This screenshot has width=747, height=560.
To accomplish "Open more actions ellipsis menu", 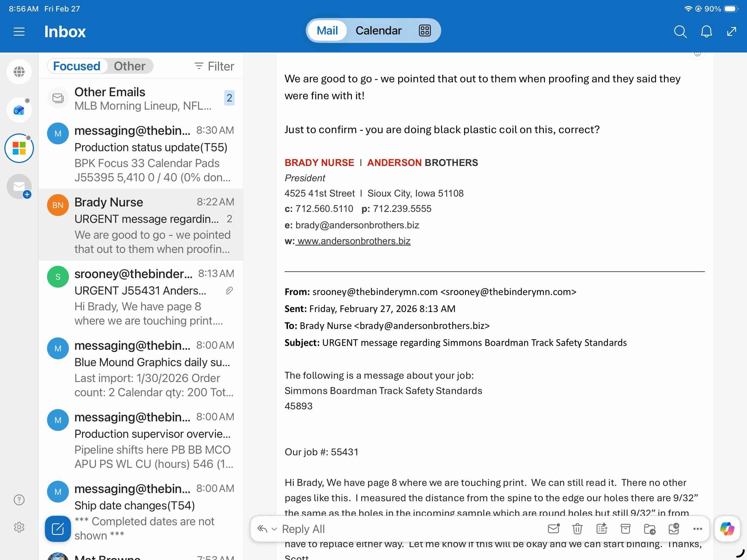I will pyautogui.click(x=697, y=529).
